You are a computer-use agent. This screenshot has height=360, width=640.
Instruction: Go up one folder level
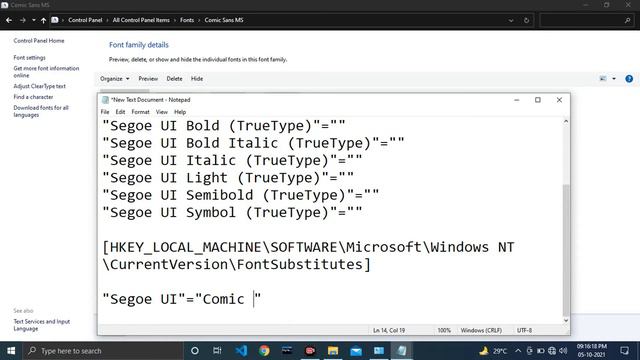43,20
